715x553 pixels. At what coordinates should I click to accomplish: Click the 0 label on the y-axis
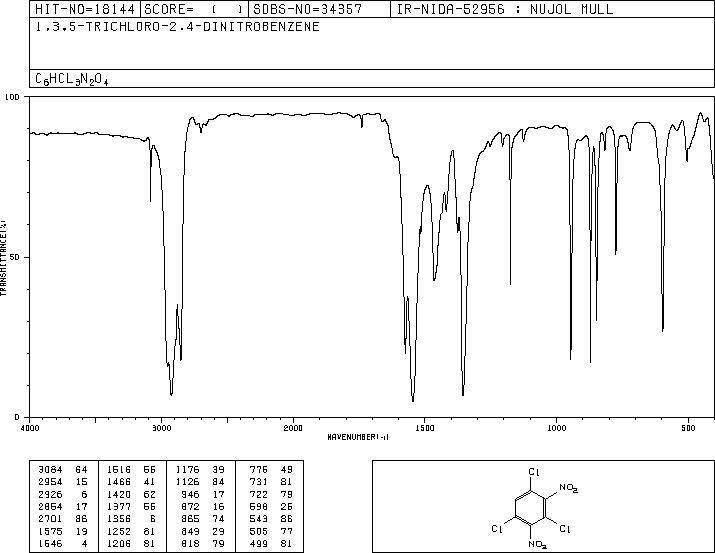coord(17,417)
